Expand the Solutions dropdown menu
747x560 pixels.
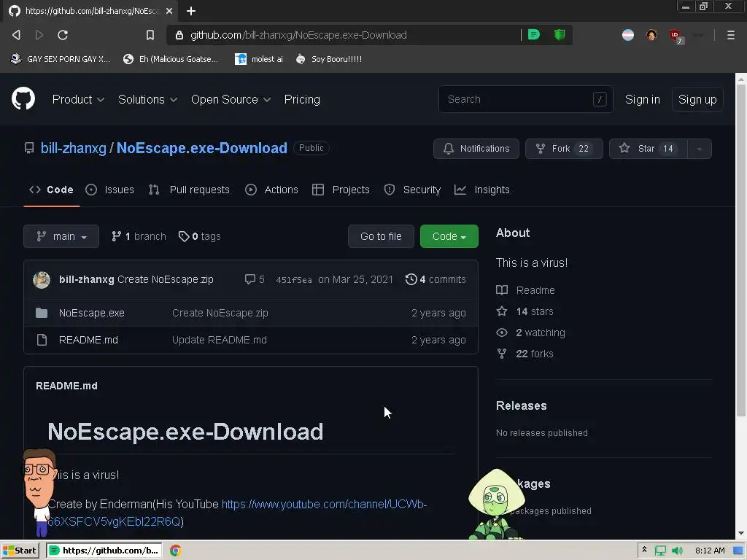coord(147,99)
